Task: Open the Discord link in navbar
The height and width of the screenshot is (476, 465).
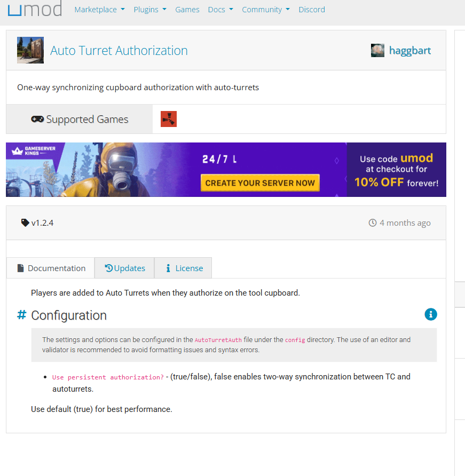Action: tap(312, 10)
